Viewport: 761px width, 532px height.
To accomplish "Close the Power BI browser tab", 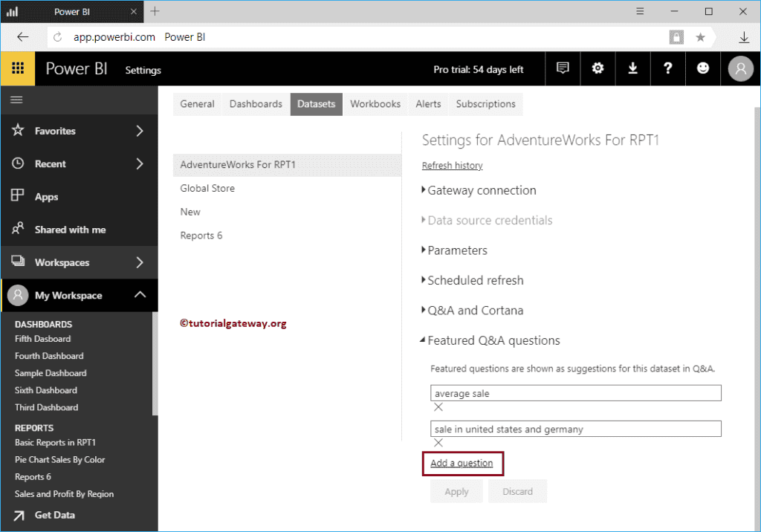I will 134,12.
